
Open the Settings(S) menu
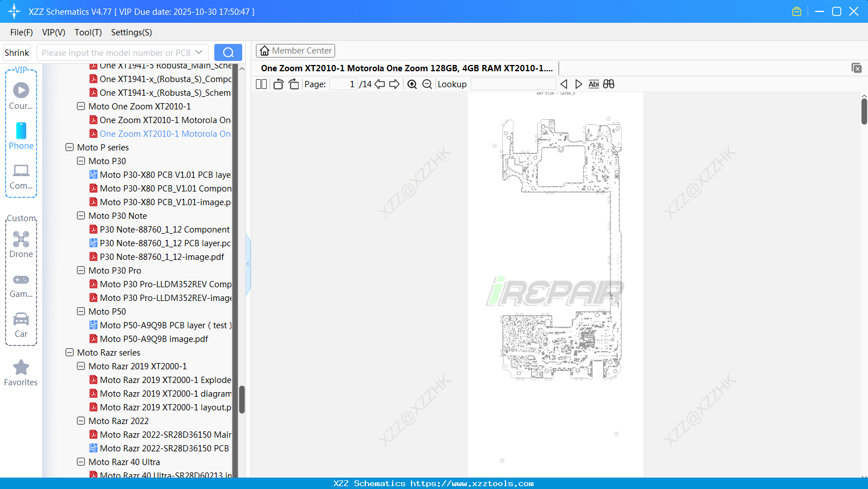pyautogui.click(x=132, y=32)
